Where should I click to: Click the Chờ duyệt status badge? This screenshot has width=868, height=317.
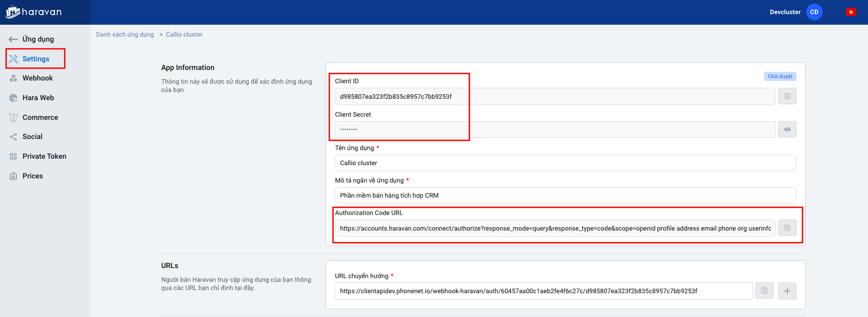[780, 76]
